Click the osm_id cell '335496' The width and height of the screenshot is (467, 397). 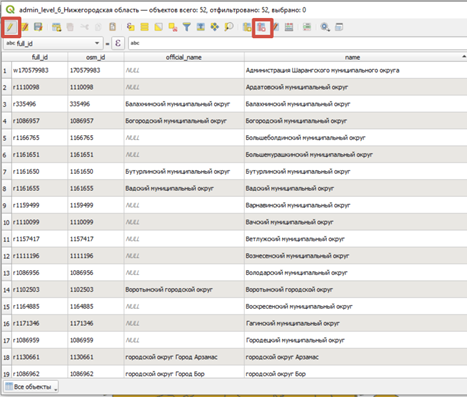tap(96, 104)
